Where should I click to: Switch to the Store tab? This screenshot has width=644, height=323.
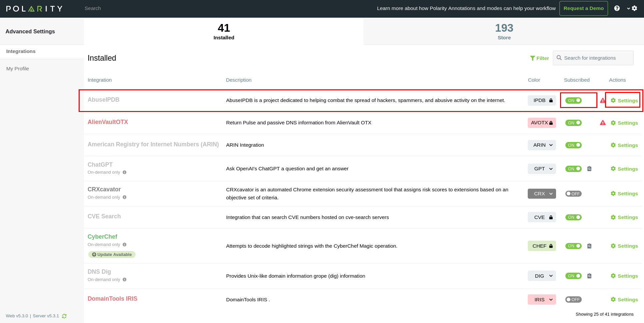pyautogui.click(x=504, y=31)
